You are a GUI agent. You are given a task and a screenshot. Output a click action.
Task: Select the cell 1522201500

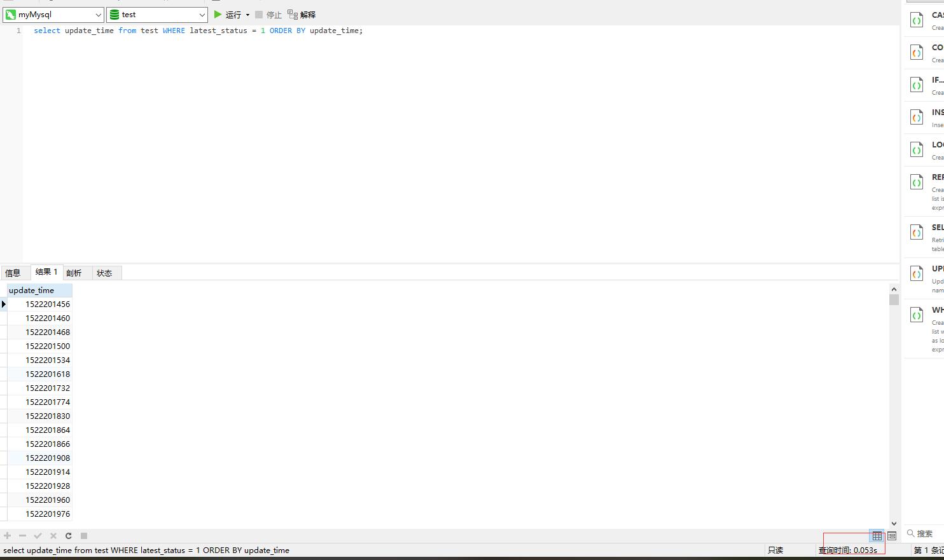point(39,346)
